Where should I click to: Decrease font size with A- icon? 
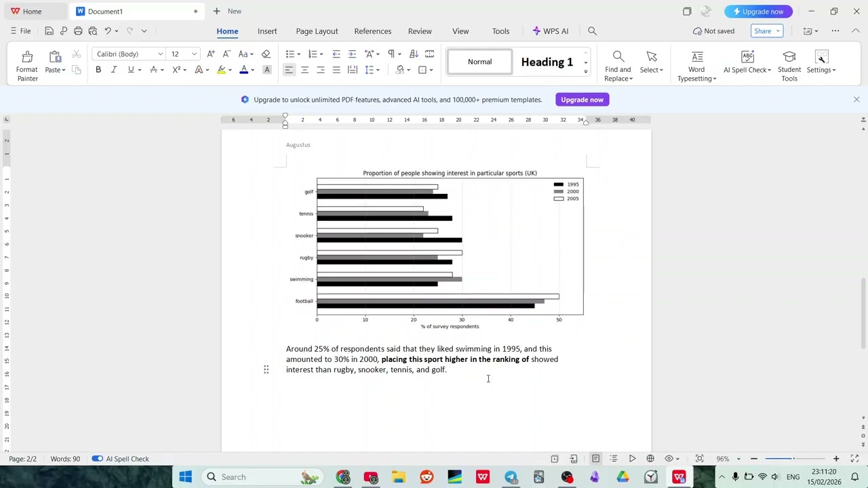[226, 54]
